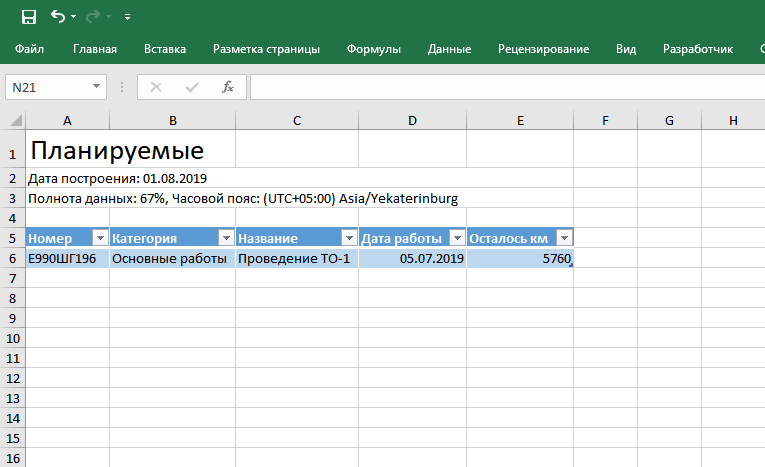Click the Save icon in quick access toolbar
The image size is (765, 467).
tap(29, 17)
